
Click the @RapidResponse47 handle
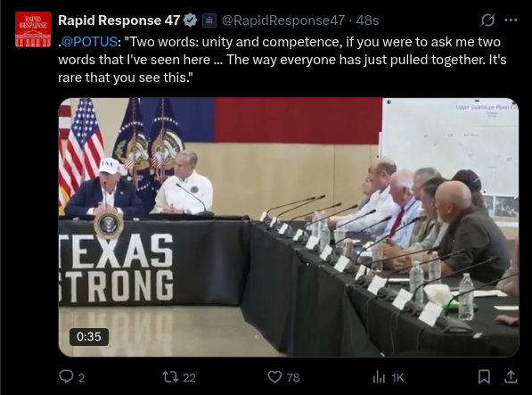(x=283, y=21)
